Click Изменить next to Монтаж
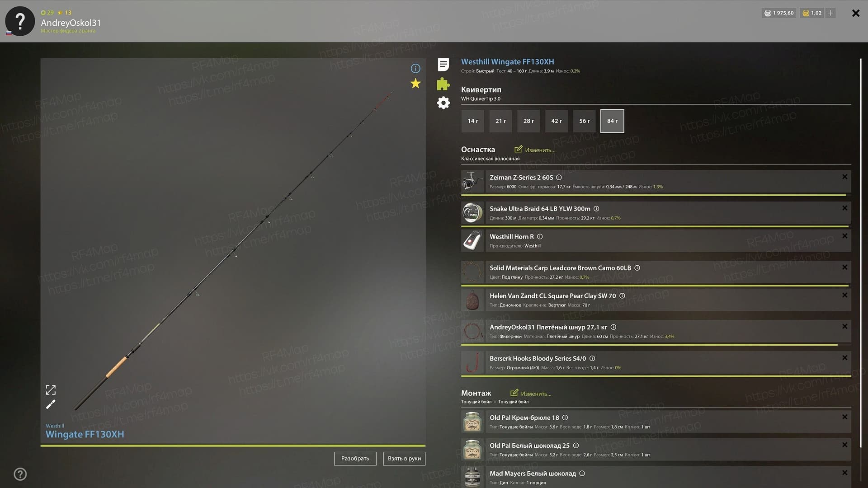The image size is (868, 488). [531, 393]
